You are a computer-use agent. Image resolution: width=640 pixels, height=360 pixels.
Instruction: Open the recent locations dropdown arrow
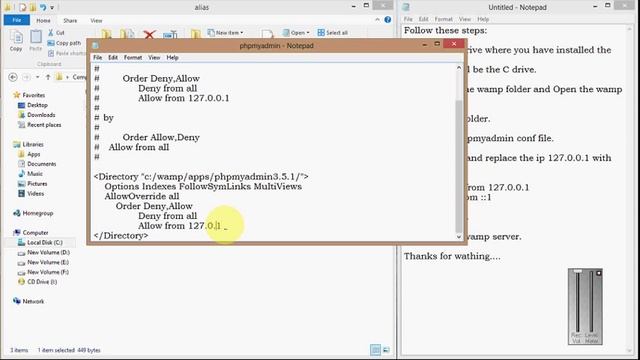(x=38, y=77)
